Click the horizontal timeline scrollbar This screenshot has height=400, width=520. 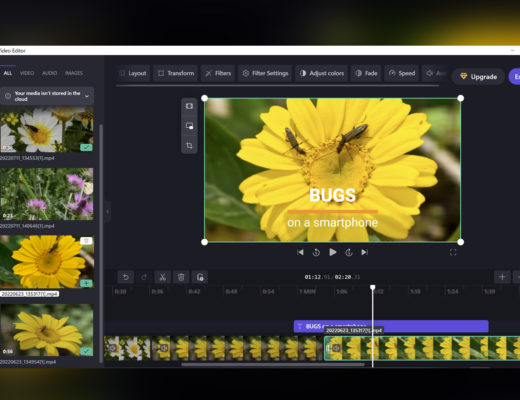[273, 364]
